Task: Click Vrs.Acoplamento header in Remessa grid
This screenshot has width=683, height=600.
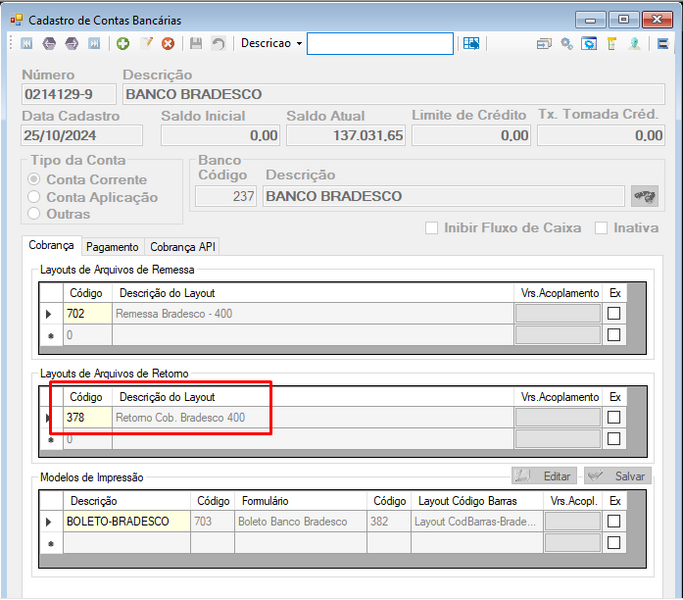Action: pos(559,293)
